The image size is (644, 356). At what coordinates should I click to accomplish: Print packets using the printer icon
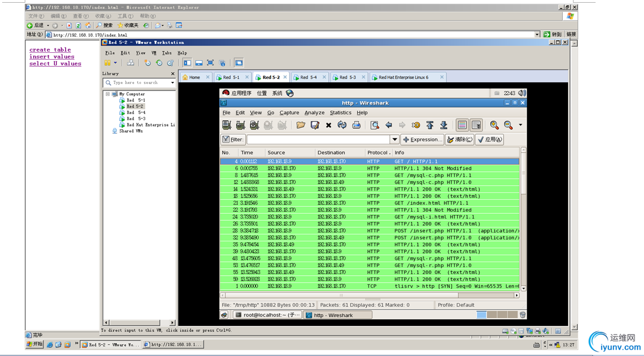click(356, 125)
